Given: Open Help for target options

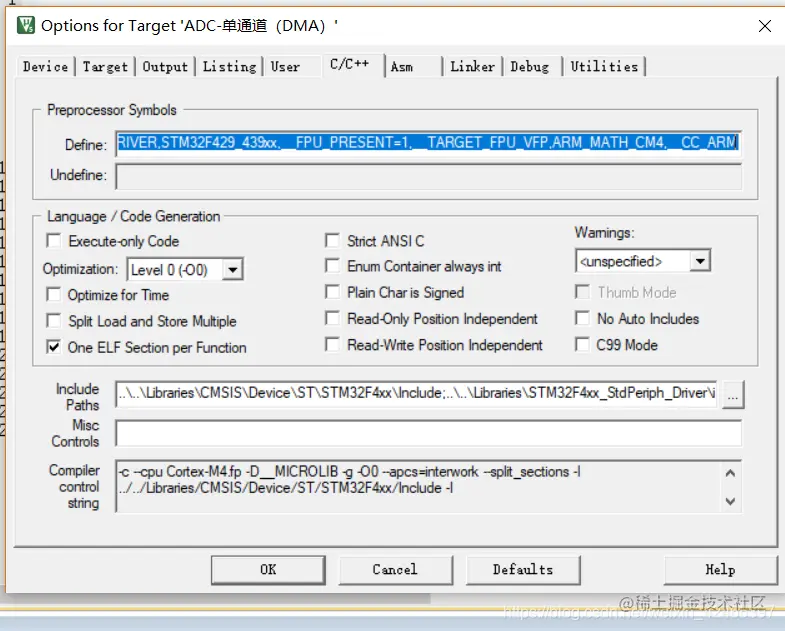Looking at the screenshot, I should pos(720,570).
